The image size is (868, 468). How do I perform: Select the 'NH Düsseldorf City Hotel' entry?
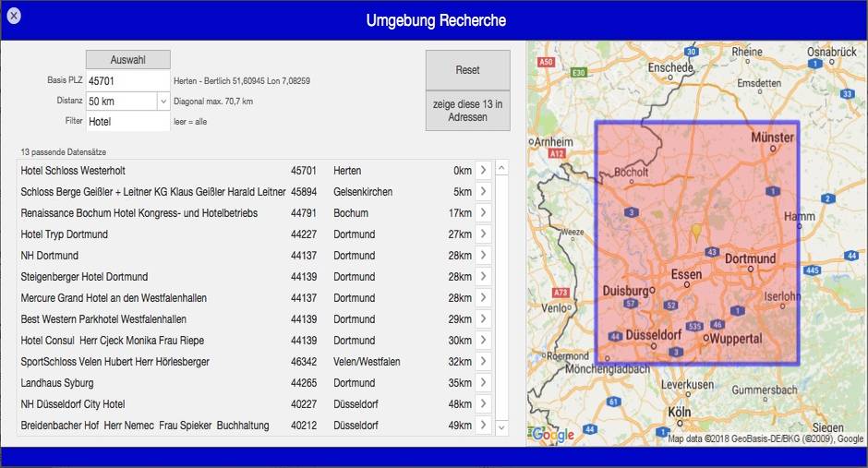point(73,403)
